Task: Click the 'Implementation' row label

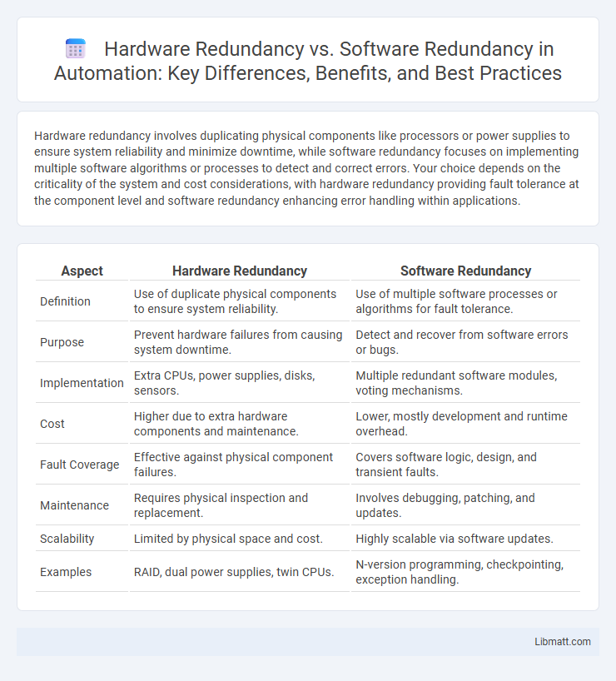Action: pyautogui.click(x=82, y=383)
